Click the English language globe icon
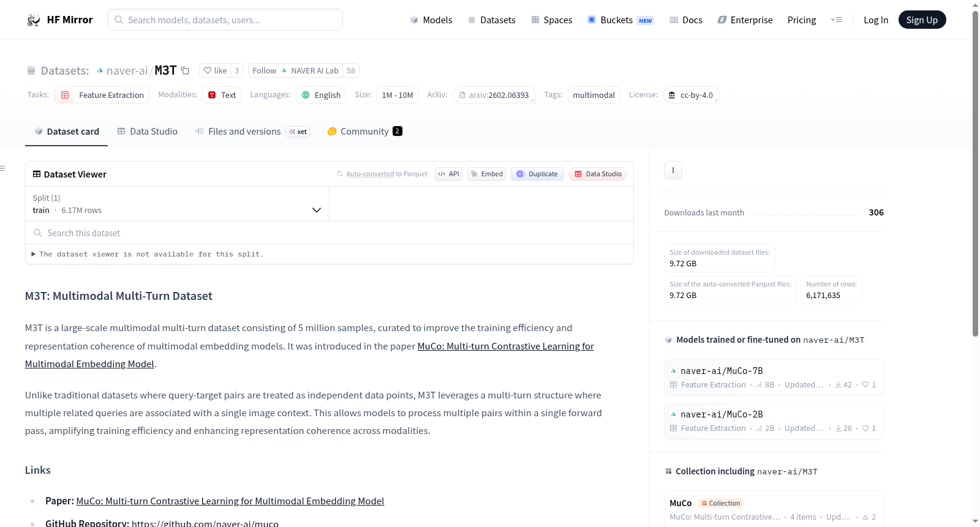This screenshot has height=527, width=980. (x=306, y=95)
